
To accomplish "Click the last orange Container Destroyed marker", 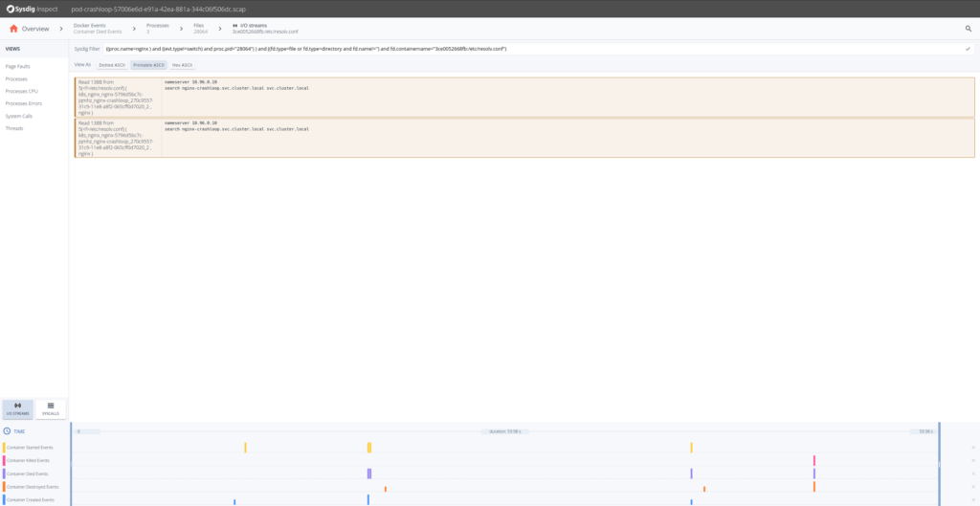I will (x=813, y=487).
